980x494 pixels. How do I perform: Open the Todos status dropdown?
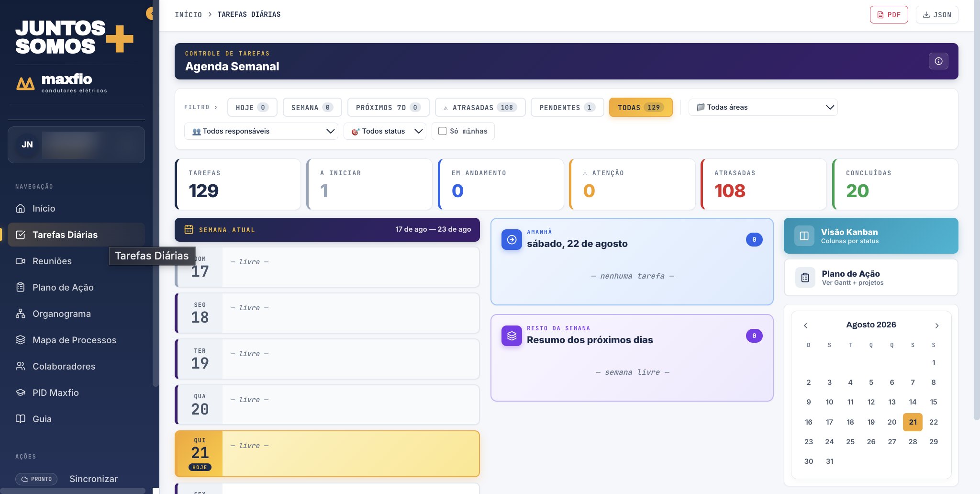point(385,131)
